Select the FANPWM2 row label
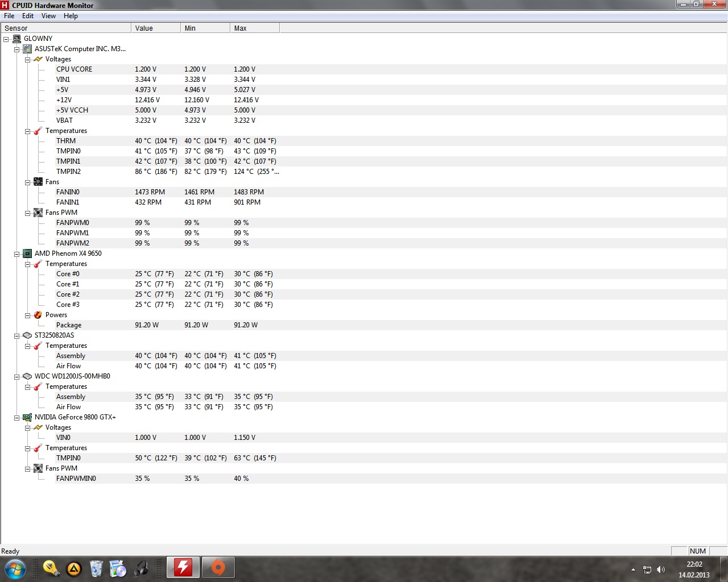 [73, 243]
